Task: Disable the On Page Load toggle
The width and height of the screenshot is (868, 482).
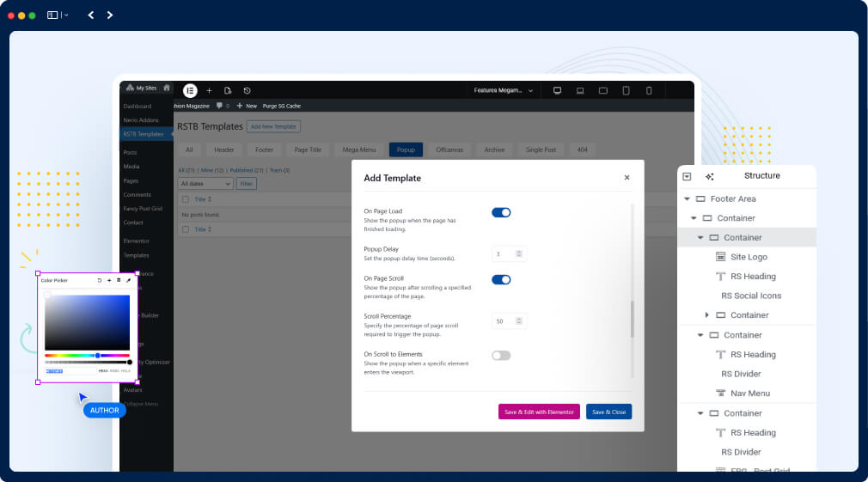Action: pos(501,212)
